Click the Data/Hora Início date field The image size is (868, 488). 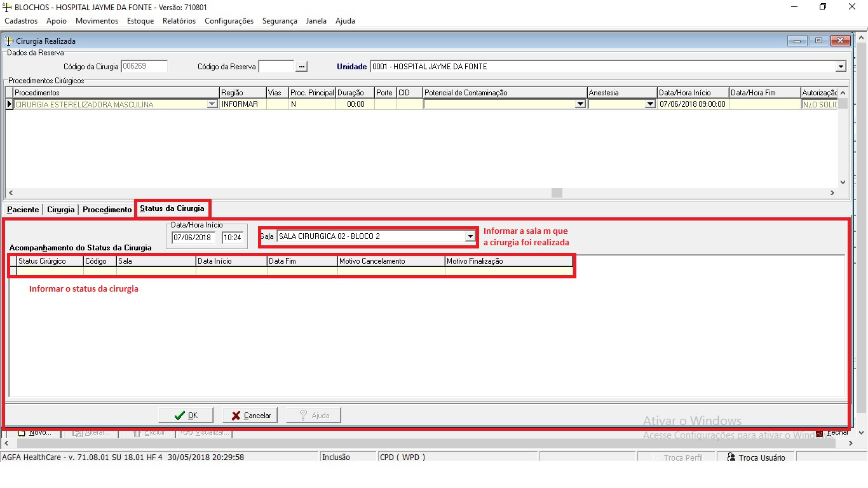pyautogui.click(x=194, y=238)
